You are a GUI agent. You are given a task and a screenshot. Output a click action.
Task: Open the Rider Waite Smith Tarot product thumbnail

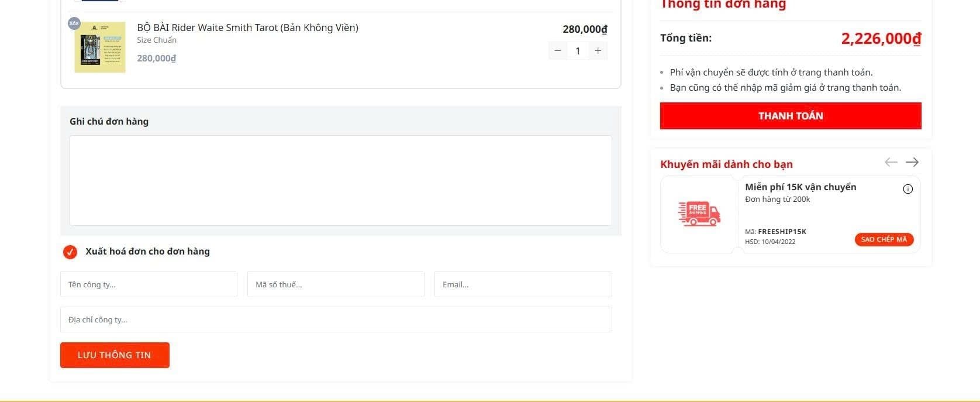(100, 47)
